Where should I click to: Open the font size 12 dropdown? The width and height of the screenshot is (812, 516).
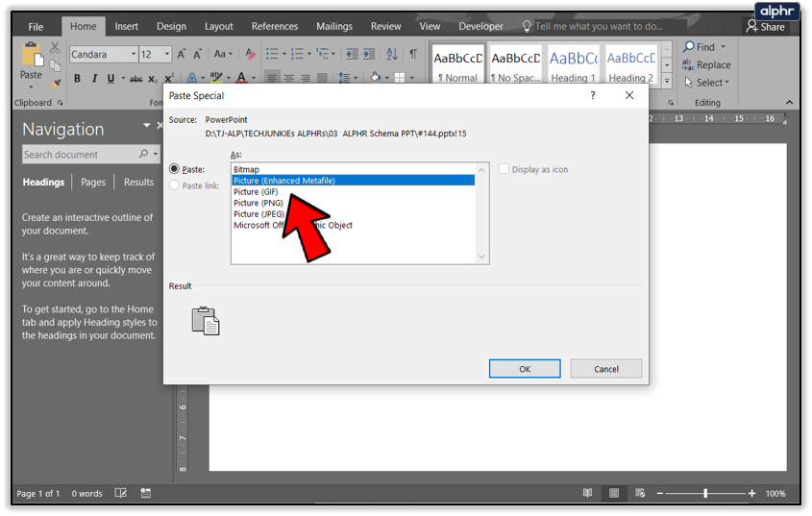(x=167, y=54)
